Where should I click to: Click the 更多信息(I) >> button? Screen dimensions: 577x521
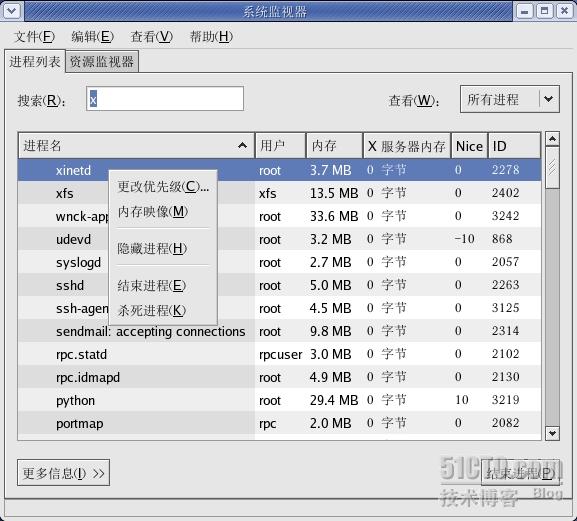tap(63, 473)
